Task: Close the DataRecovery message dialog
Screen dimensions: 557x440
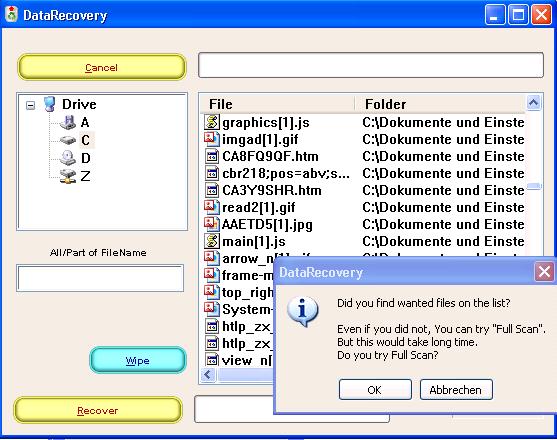Action: point(544,272)
